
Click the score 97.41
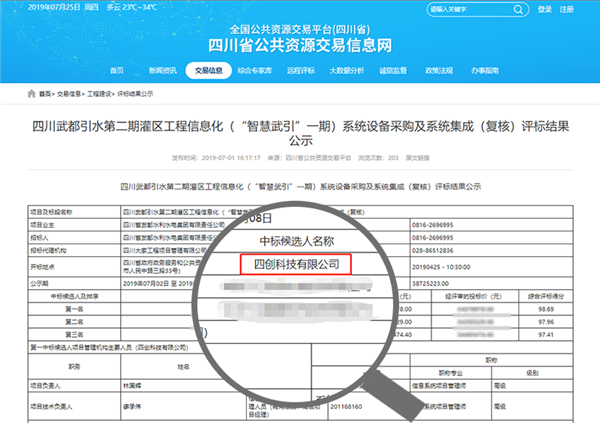point(546,335)
